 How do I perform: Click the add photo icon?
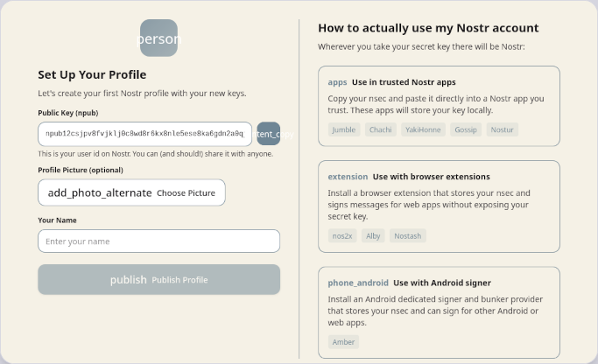(99, 192)
